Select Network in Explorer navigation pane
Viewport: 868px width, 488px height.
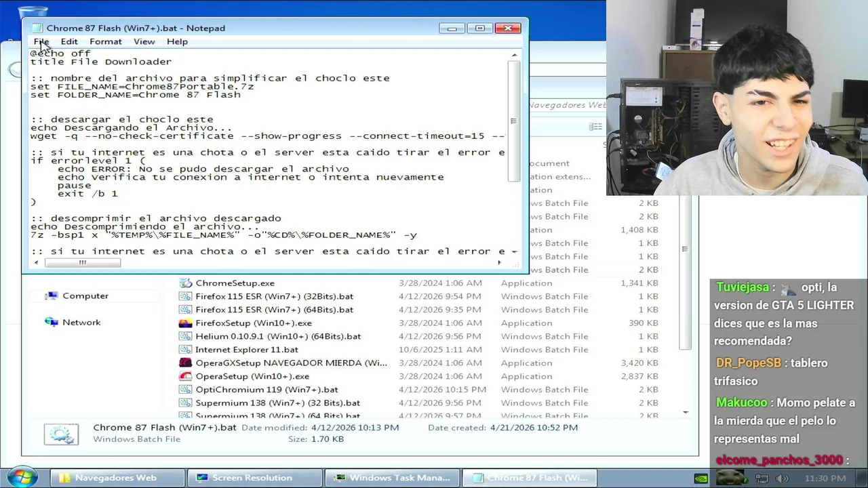pyautogui.click(x=81, y=322)
